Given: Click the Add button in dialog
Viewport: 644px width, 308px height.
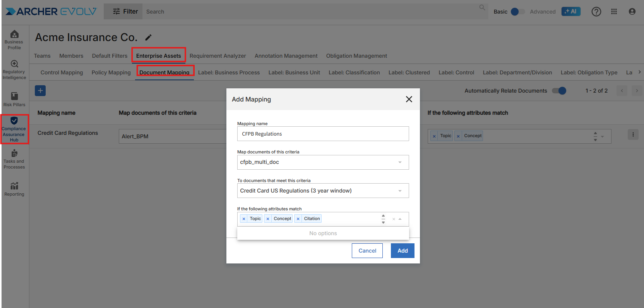Looking at the screenshot, I should (x=402, y=251).
